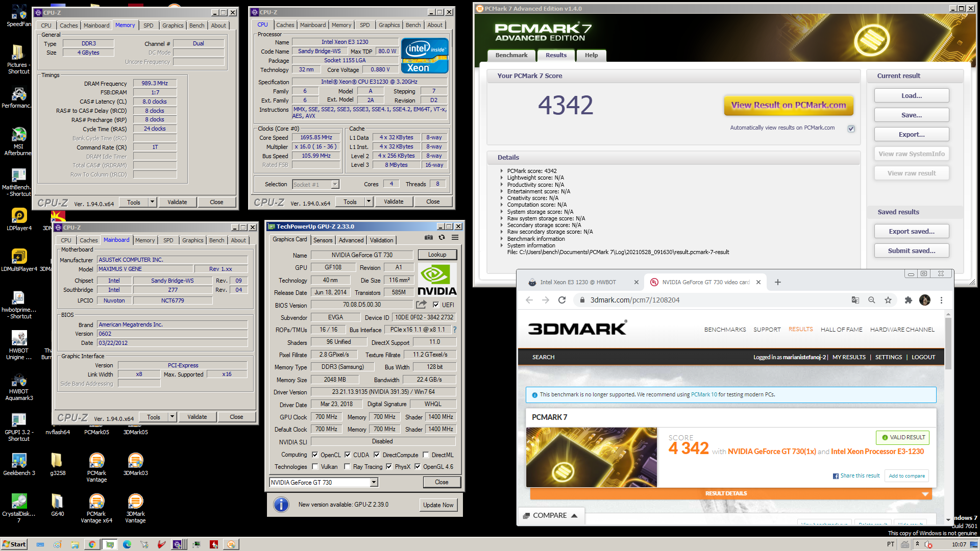Viewport: 980px width, 551px height.
Task: Open the MSI Afterburner desktop shortcut
Action: [x=18, y=141]
